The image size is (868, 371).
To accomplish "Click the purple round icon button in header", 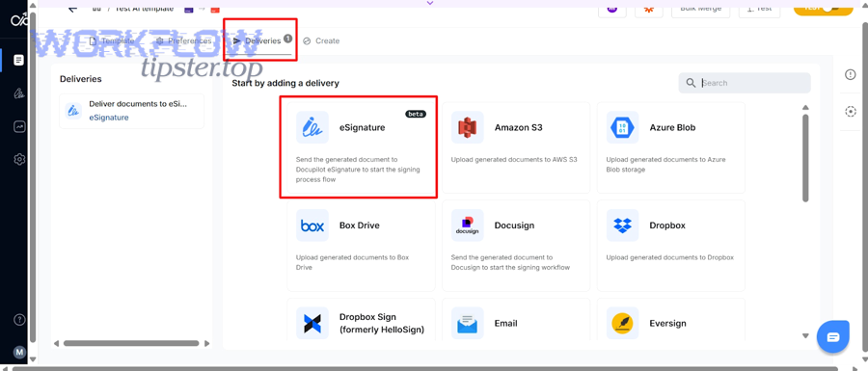I will click(x=612, y=9).
